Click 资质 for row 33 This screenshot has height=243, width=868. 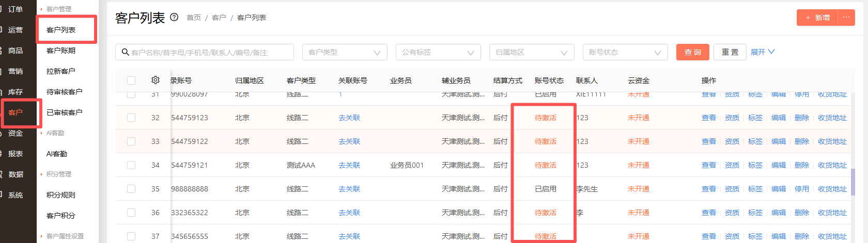pyautogui.click(x=732, y=141)
